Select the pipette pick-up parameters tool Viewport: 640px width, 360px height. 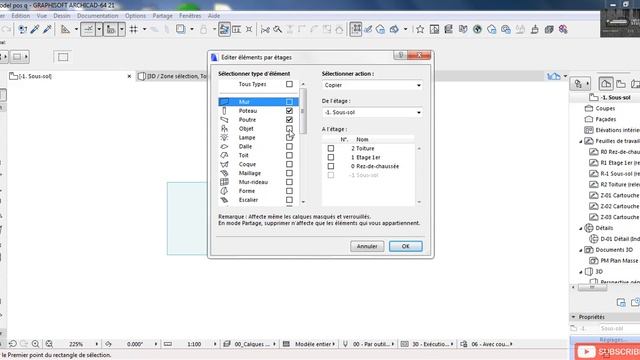tap(35, 29)
